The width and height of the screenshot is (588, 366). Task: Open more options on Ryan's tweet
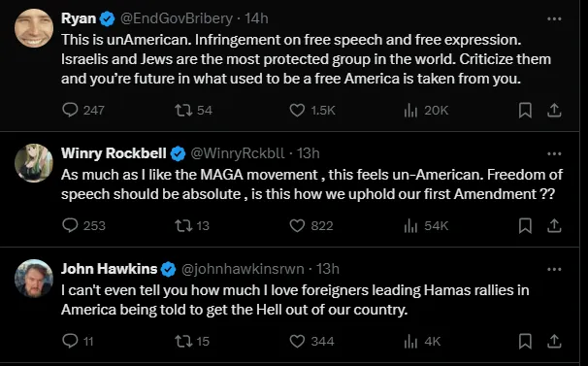(x=554, y=18)
